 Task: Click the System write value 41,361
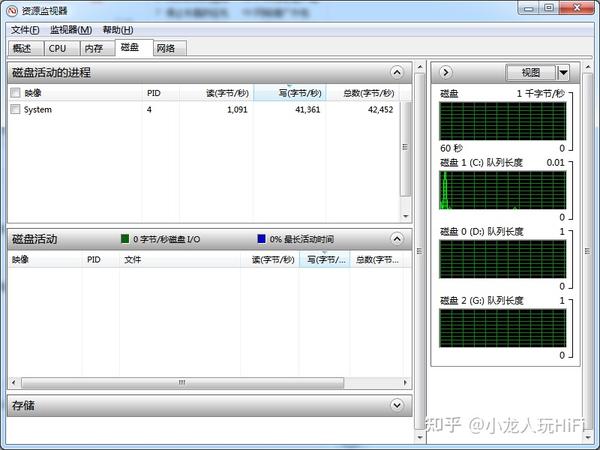[308, 109]
